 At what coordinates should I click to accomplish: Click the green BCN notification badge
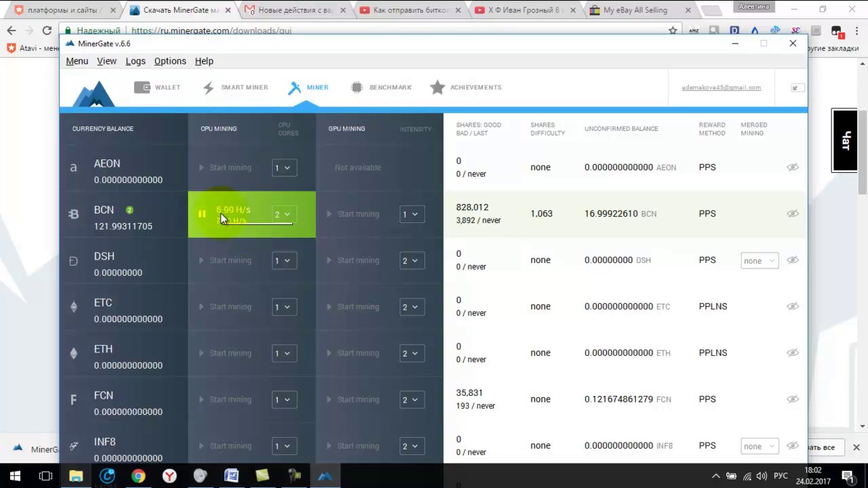click(129, 210)
